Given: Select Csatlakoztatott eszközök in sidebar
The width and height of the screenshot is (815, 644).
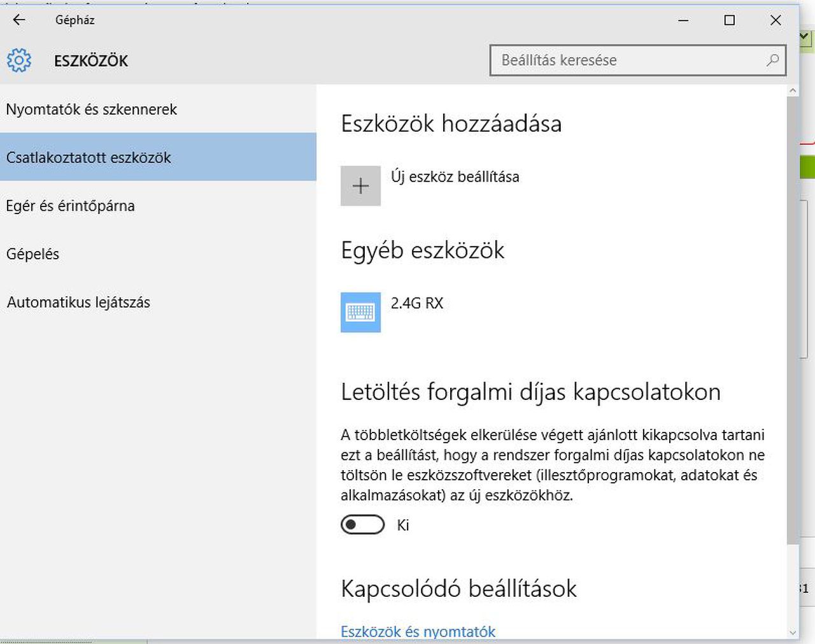Looking at the screenshot, I should pyautogui.click(x=89, y=157).
